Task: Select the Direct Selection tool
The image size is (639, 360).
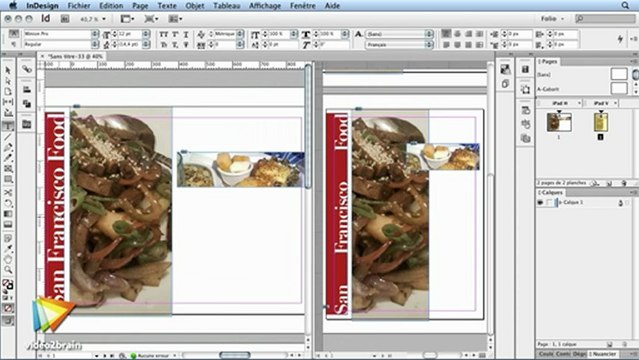Action: (x=8, y=81)
